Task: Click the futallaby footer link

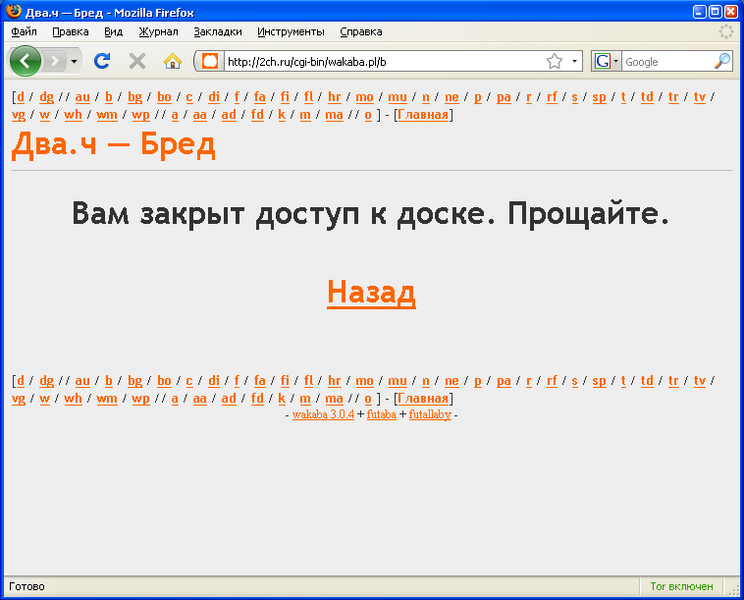Action: 430,414
